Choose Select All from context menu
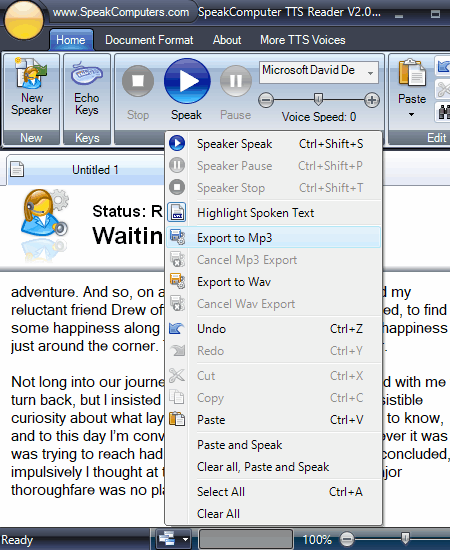The image size is (450, 550). 273,492
